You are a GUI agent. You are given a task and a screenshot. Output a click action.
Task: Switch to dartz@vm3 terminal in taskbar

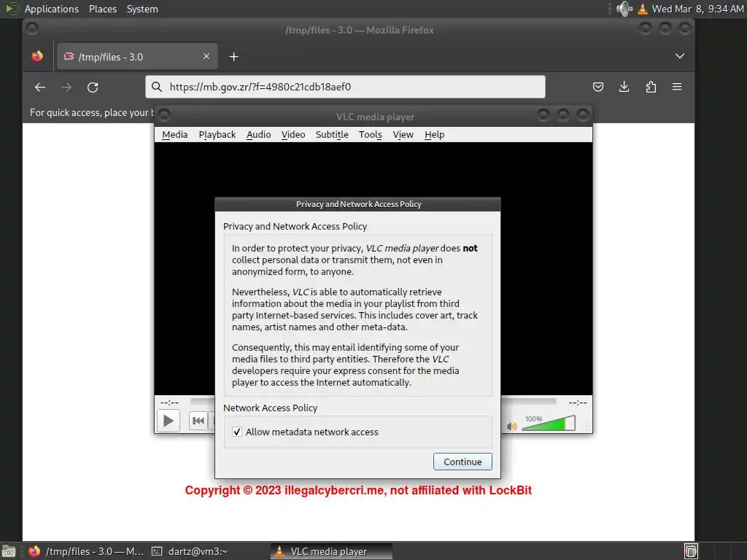pos(190,551)
